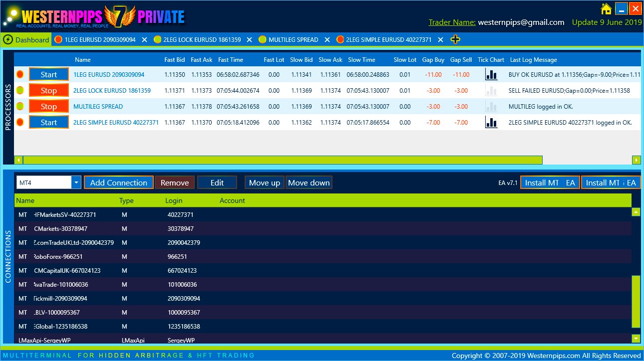Viewport: 644px width, 361px height.
Task: Switch to 1LEG EURUSD 2090309094 tab
Action: [x=100, y=40]
